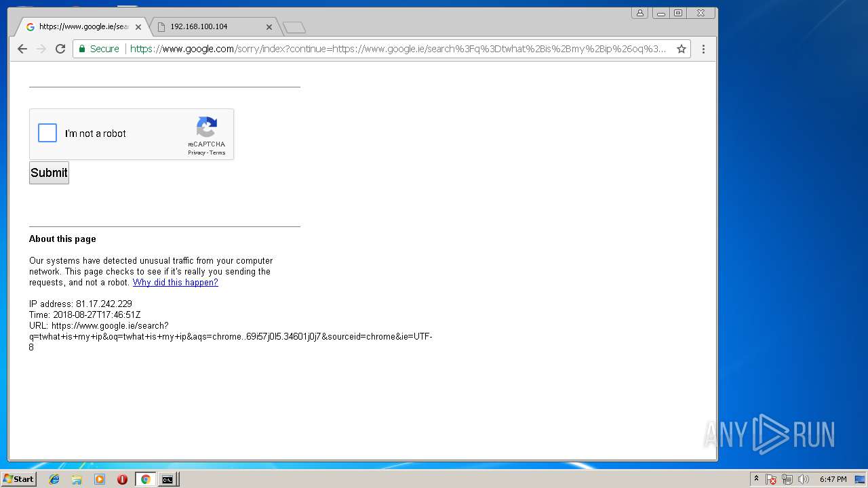Click the Chrome user profile icon
This screenshot has width=868, height=488.
tap(639, 13)
